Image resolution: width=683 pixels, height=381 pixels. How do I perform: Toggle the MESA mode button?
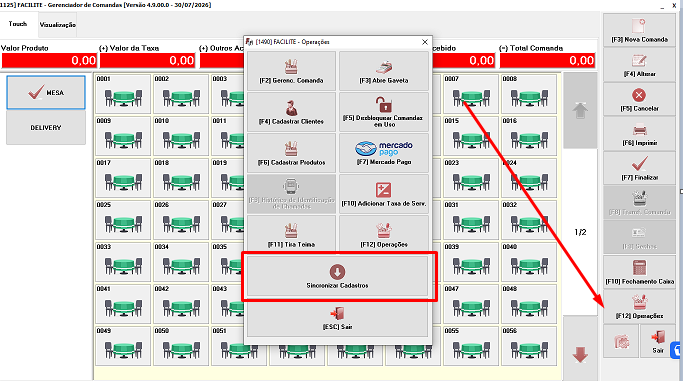(46, 92)
